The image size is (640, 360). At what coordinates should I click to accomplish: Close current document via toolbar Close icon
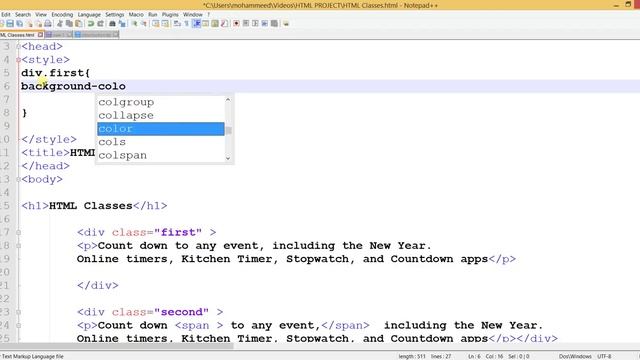pyautogui.click(x=29, y=24)
